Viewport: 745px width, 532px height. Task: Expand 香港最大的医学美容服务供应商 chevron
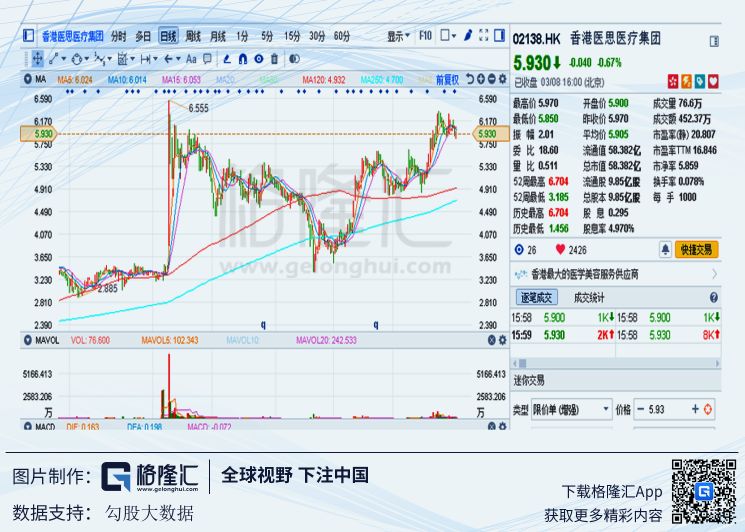(x=714, y=274)
